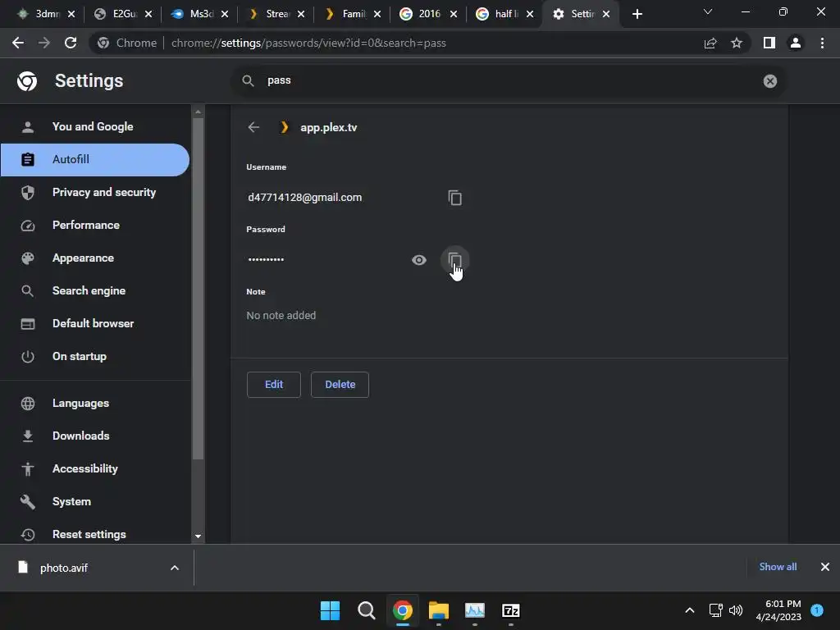Open 7-Zip from taskbar
The width and height of the screenshot is (840, 630).
[x=510, y=610]
